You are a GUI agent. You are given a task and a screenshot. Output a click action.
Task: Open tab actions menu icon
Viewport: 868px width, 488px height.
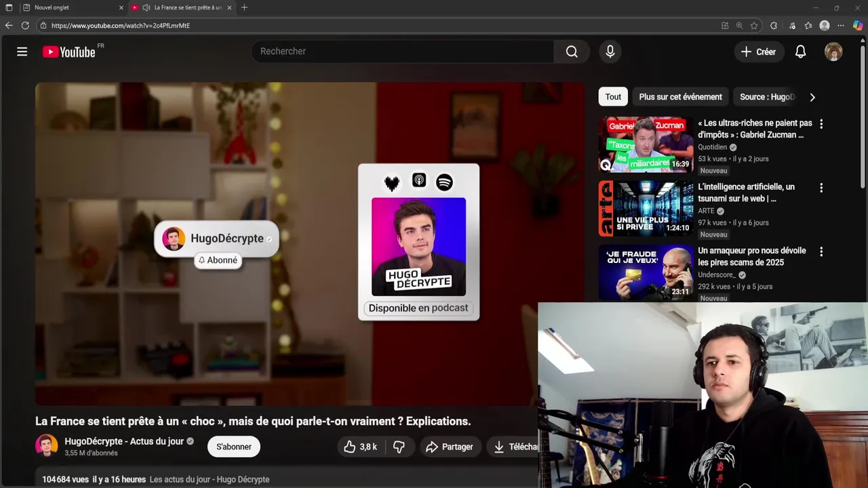[x=9, y=7]
